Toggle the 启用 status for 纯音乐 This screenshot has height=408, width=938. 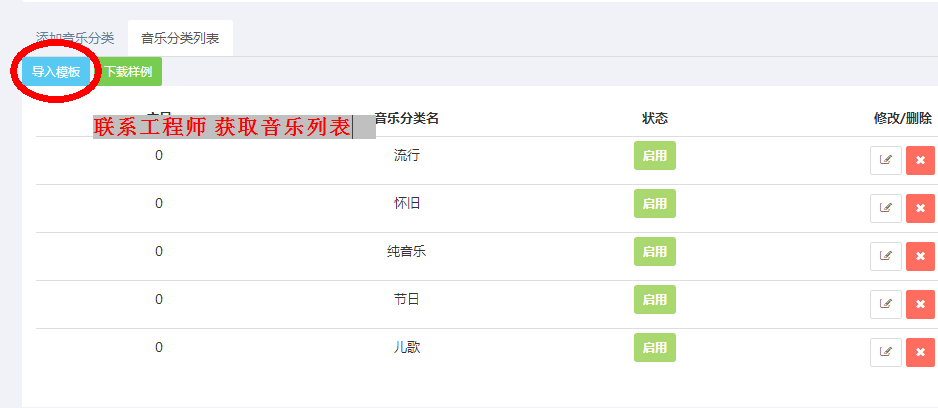[655, 251]
